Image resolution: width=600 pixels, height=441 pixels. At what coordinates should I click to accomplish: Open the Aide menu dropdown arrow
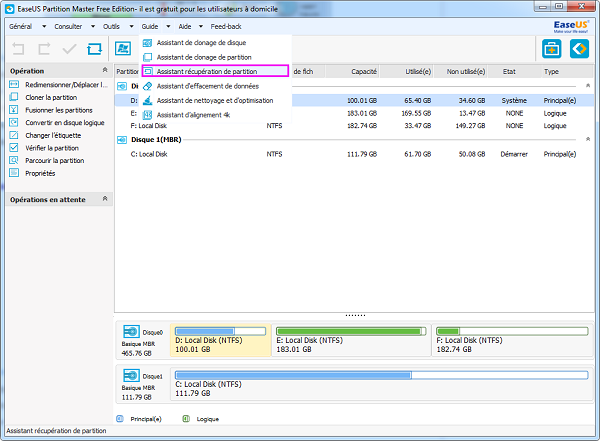pos(201,26)
